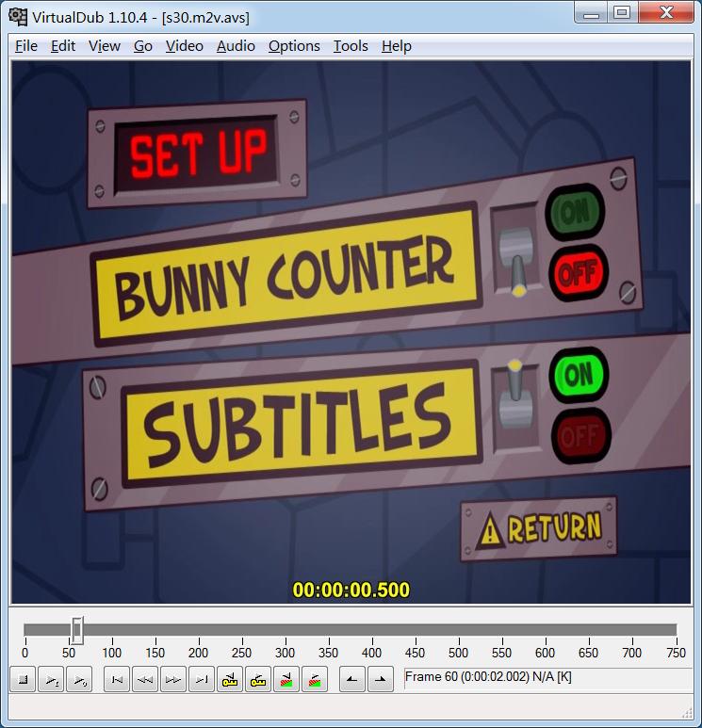Start input playback with the play icon

click(x=51, y=679)
